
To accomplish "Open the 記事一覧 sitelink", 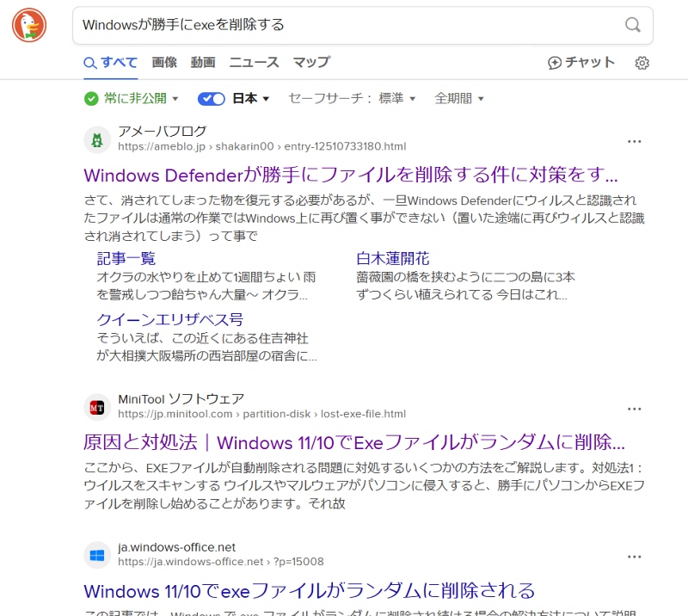I will 126,259.
